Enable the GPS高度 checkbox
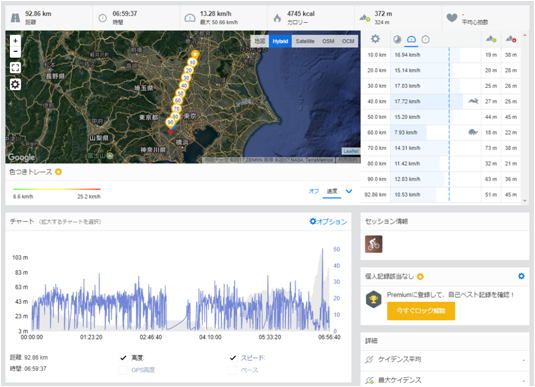Screen dimensions: 535x387 pos(124,370)
